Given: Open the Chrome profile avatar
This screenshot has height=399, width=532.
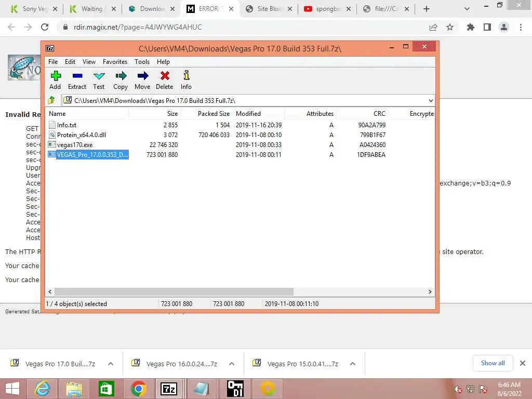Looking at the screenshot, I should 504,27.
